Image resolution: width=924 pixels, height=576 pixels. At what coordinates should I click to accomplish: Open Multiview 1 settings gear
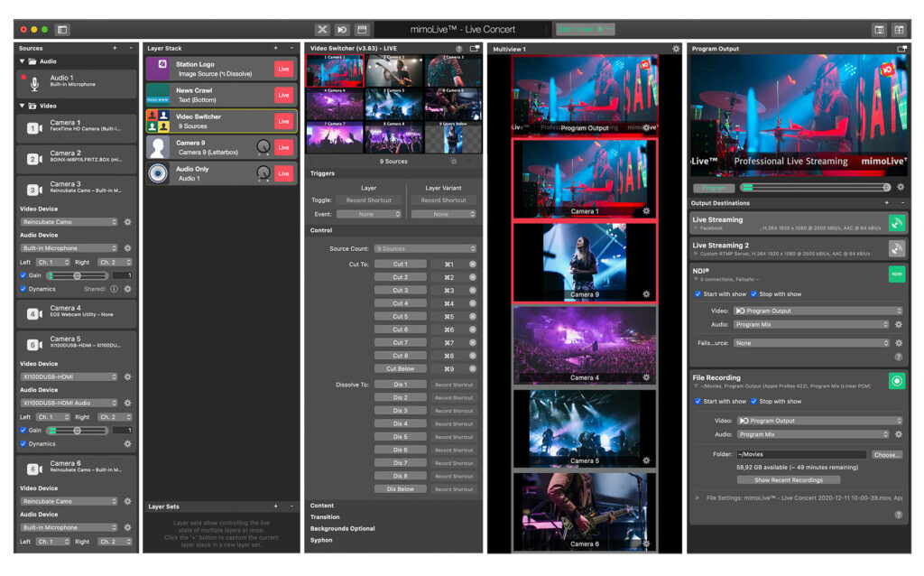[675, 49]
